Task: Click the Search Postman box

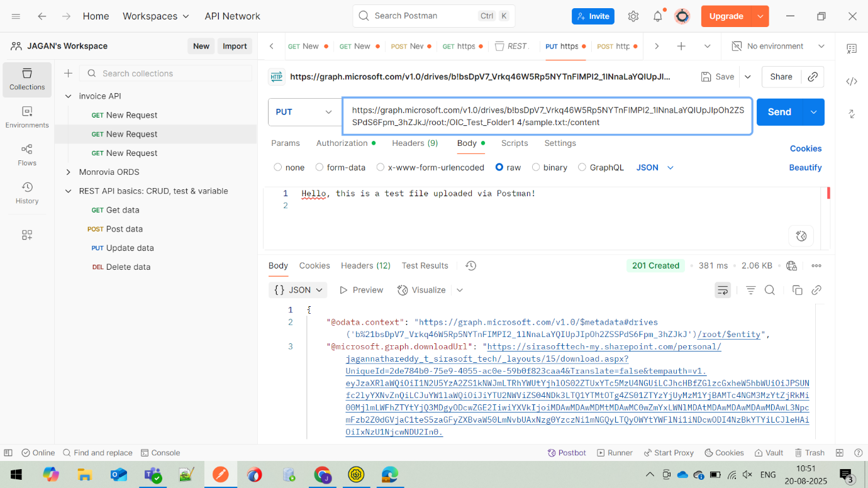Action: (433, 16)
